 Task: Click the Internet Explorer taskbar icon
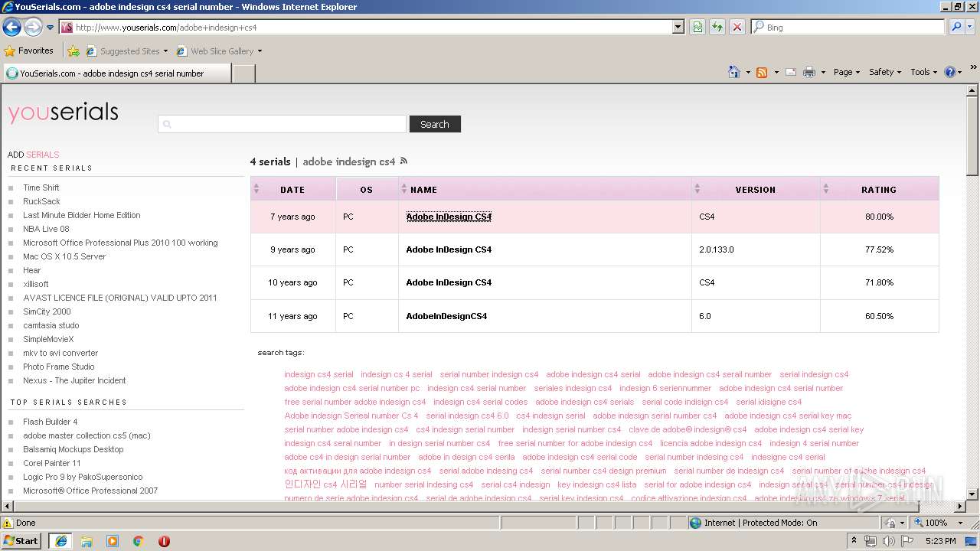(x=61, y=541)
